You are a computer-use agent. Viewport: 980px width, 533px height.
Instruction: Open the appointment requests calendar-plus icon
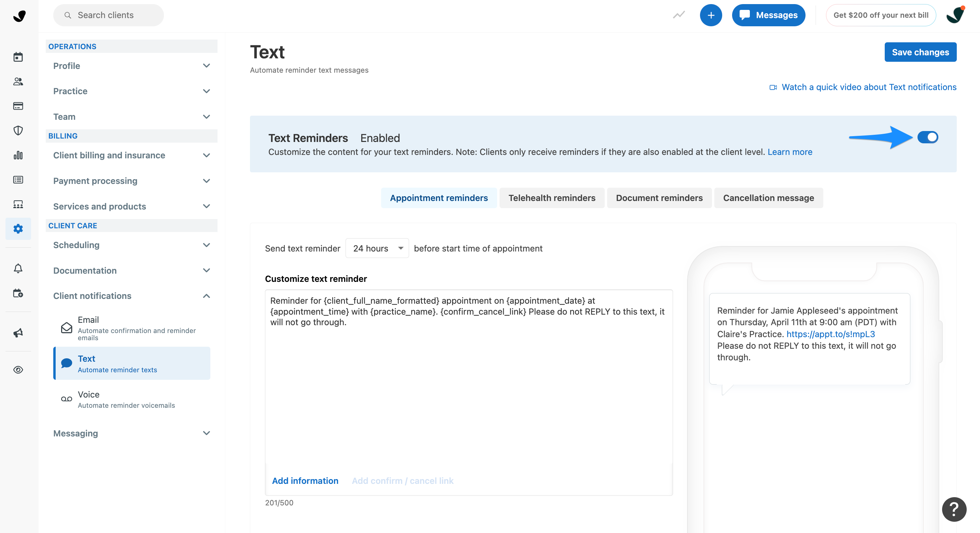pyautogui.click(x=18, y=293)
